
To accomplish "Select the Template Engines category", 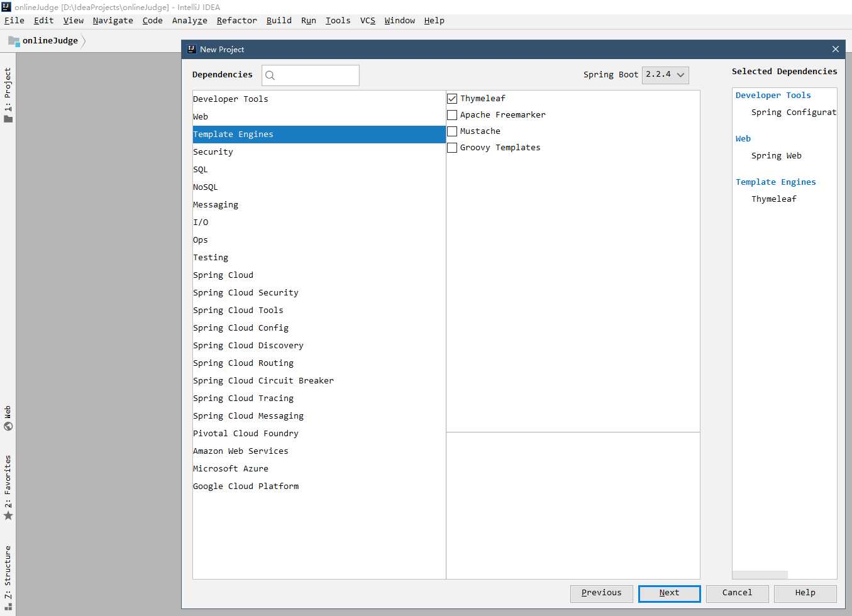I will tap(319, 135).
